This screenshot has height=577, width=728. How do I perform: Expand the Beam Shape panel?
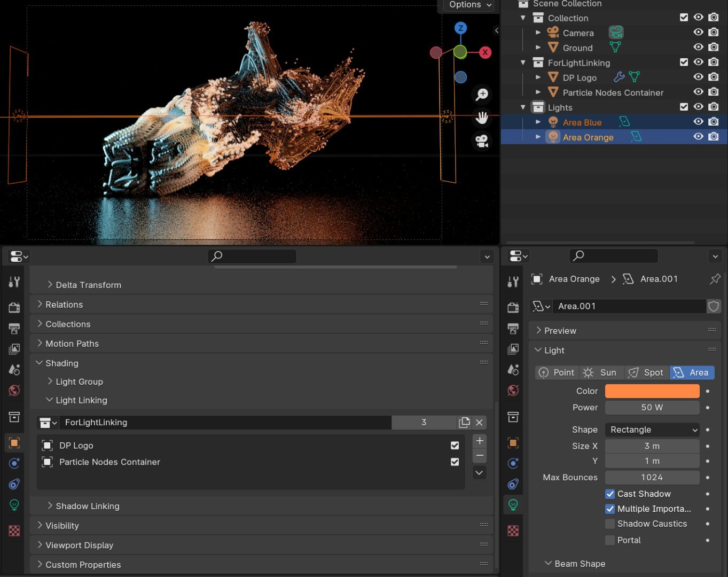point(580,564)
